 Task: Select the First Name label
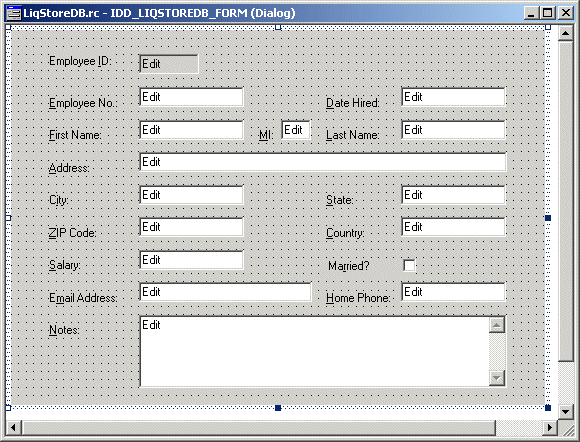click(75, 135)
